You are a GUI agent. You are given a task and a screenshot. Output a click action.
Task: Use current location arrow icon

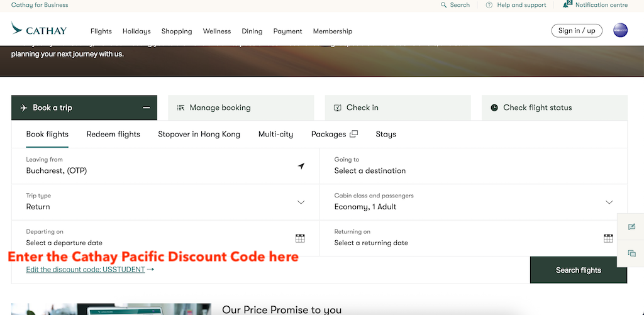[x=301, y=166]
